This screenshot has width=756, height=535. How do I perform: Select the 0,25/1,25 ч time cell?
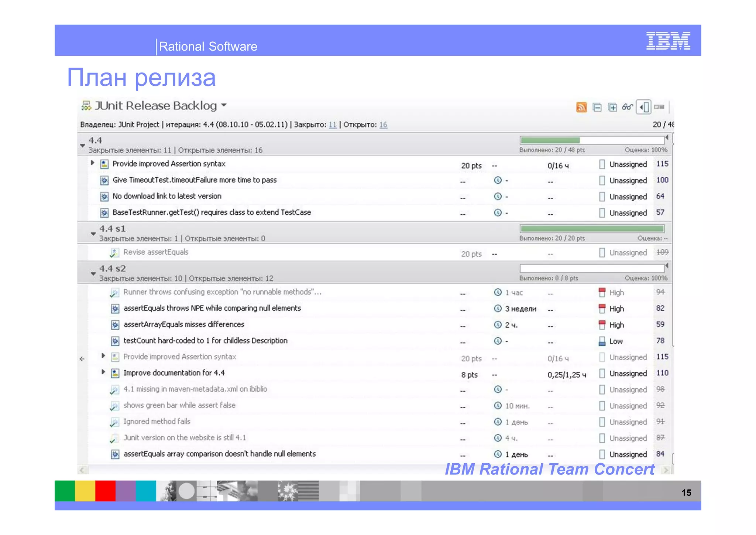click(x=567, y=375)
